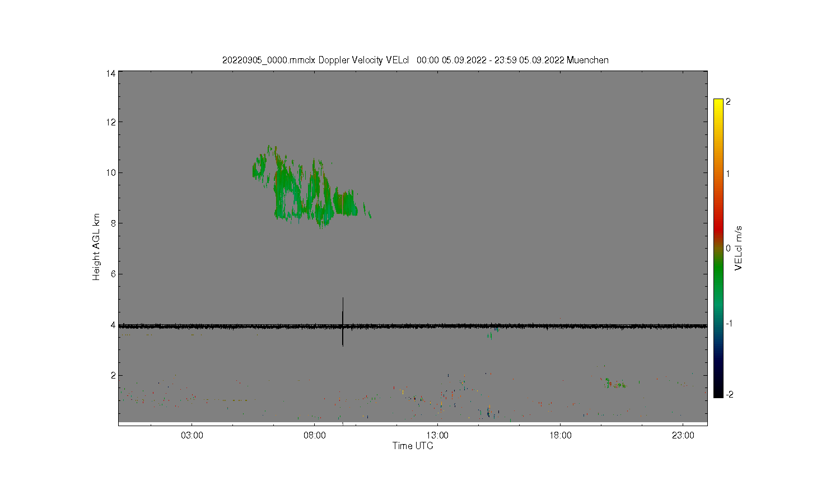Click the small green echo cluster near 20:00

pyautogui.click(x=613, y=384)
